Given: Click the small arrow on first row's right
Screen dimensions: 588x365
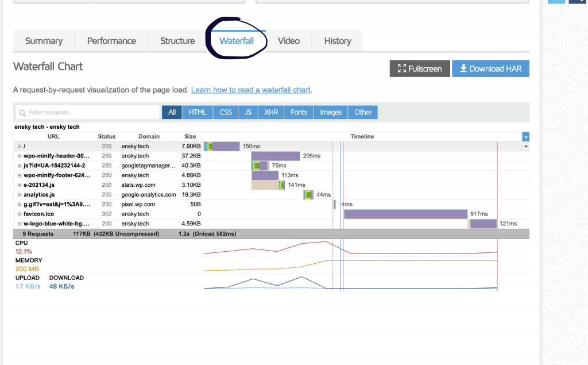Looking at the screenshot, I should click(525, 147).
